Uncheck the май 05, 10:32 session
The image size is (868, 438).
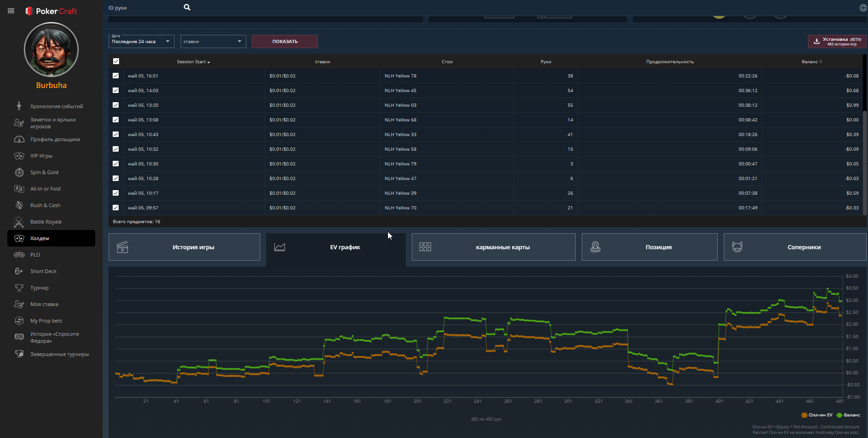[x=115, y=149]
